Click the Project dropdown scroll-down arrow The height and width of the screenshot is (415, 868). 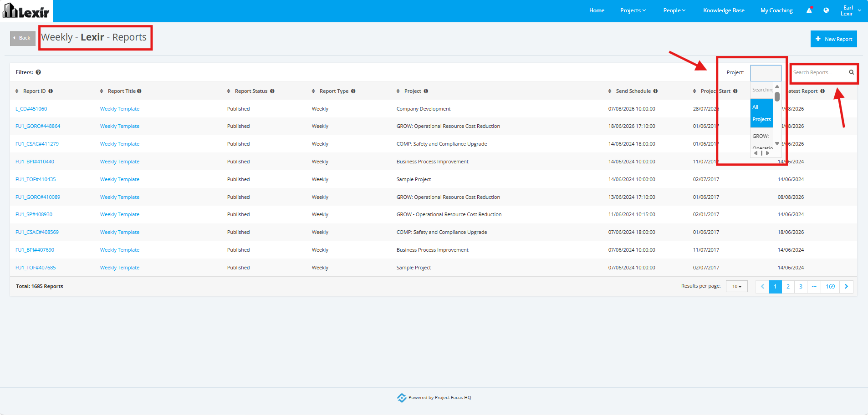coord(777,143)
